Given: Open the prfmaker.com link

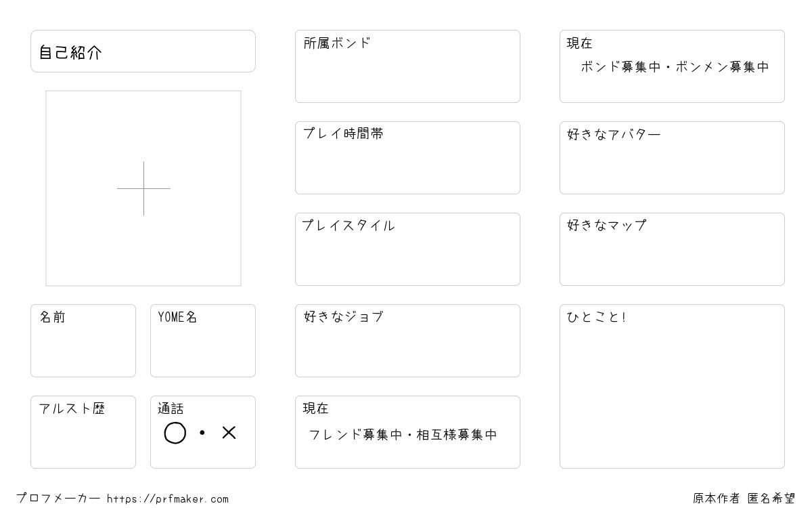Looking at the screenshot, I should tap(168, 499).
